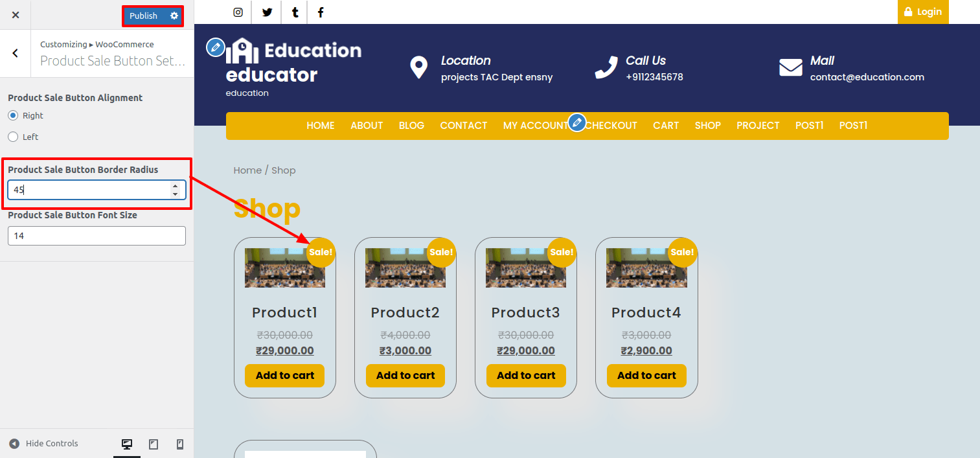Open the Tumblr social icon
The width and height of the screenshot is (980, 458).
295,12
